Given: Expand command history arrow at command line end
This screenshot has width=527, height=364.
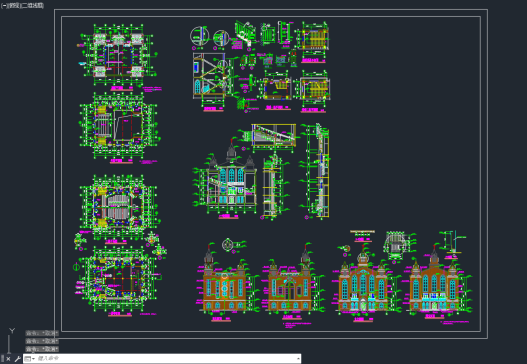Looking at the screenshot, I should [298, 359].
